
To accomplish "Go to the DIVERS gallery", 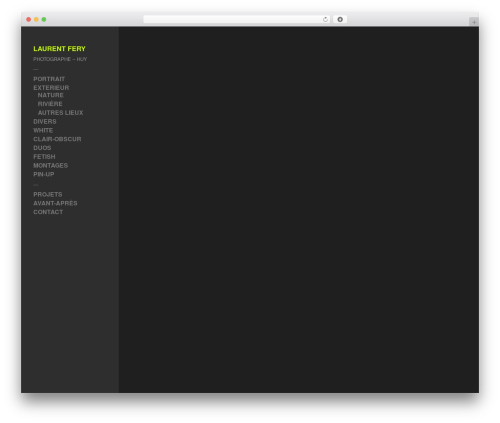I will coord(45,122).
